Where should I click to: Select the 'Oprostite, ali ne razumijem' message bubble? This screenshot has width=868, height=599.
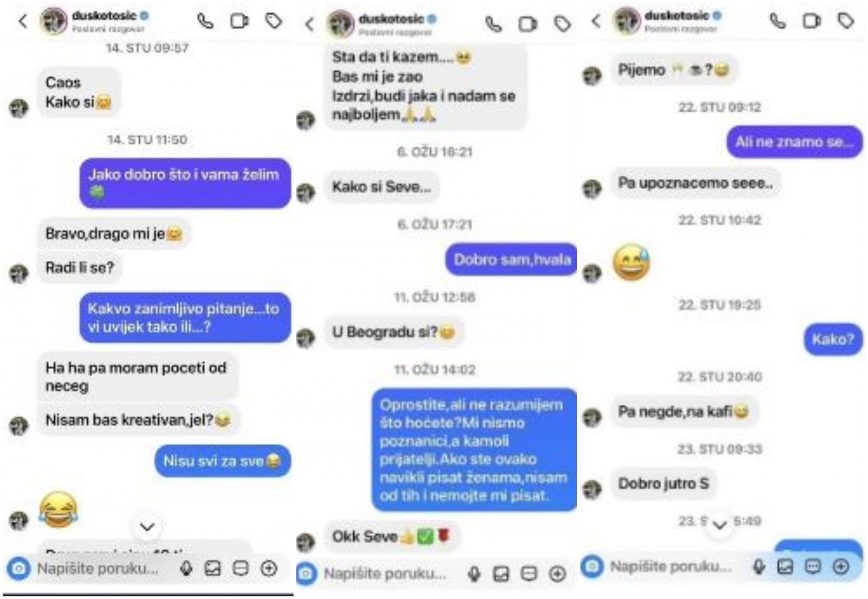point(474,450)
